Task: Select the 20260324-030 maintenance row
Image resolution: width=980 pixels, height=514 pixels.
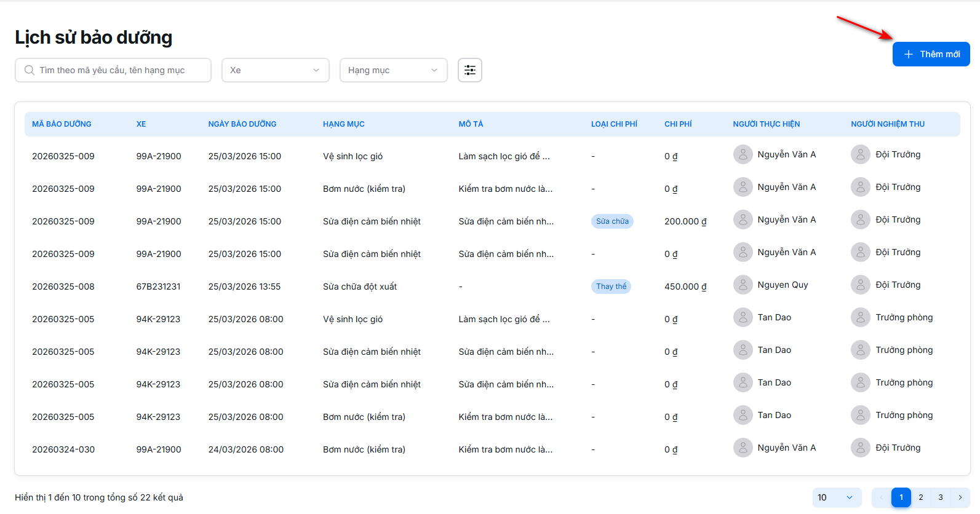Action: tap(63, 449)
